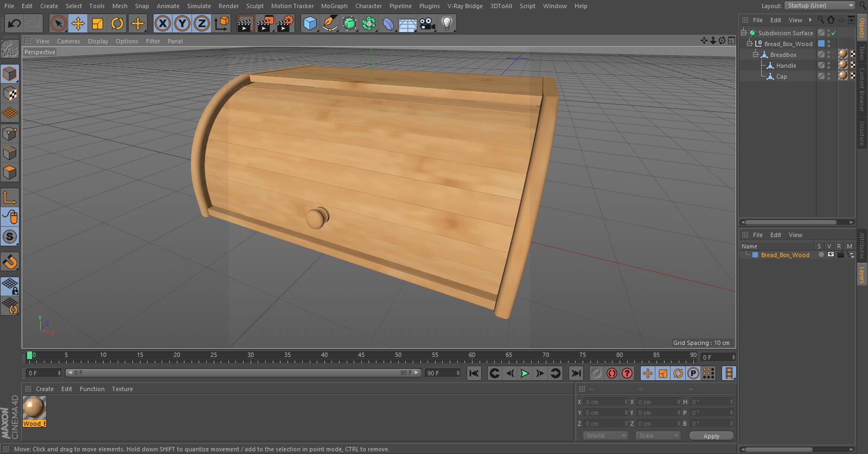Open the Edit Render Settings icon

pyautogui.click(x=285, y=23)
